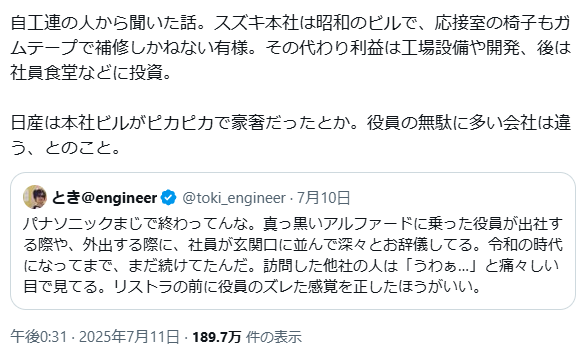Visit the @toki_engineer handle link
The width and height of the screenshot is (586, 363).
tap(234, 198)
